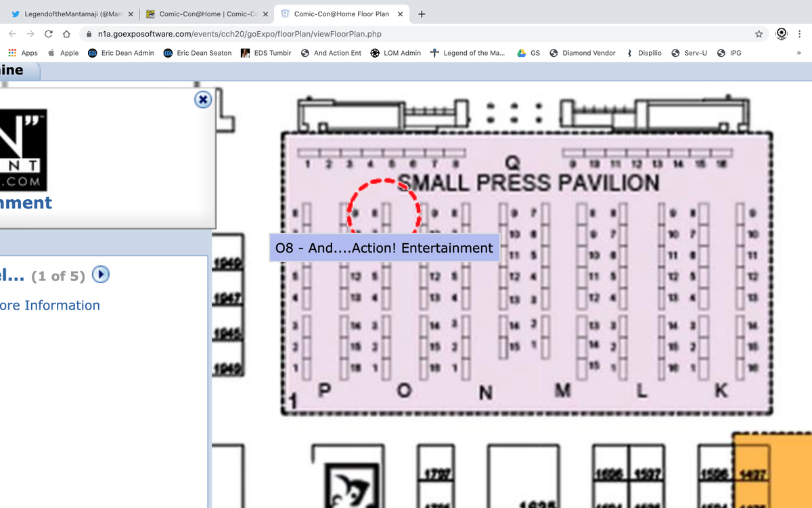Go forward with the browser arrow

click(x=30, y=34)
